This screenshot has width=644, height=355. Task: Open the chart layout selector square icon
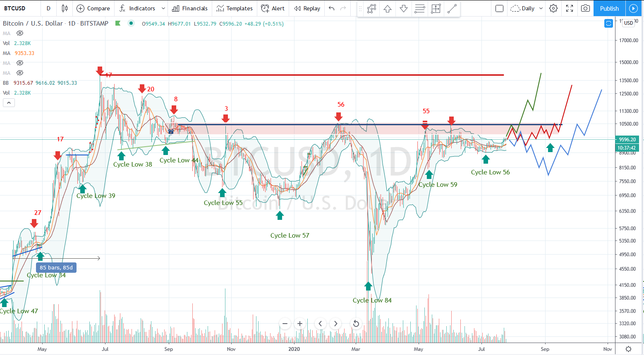coord(499,8)
